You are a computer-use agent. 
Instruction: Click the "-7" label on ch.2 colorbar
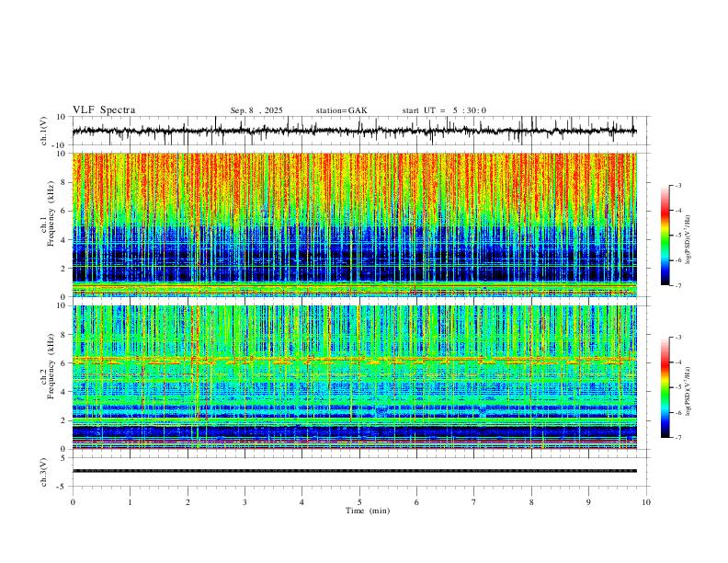[x=678, y=437]
